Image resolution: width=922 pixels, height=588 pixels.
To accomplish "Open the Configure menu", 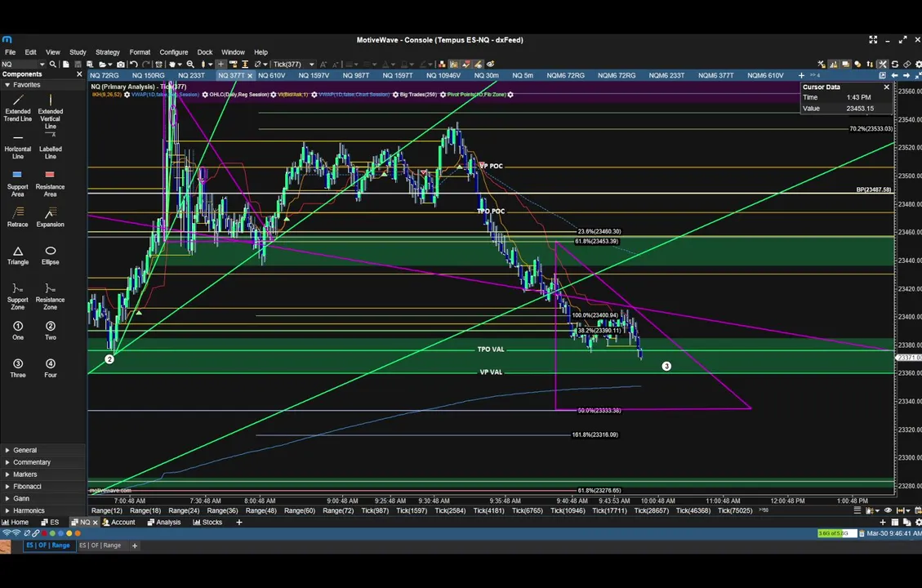I will [173, 52].
